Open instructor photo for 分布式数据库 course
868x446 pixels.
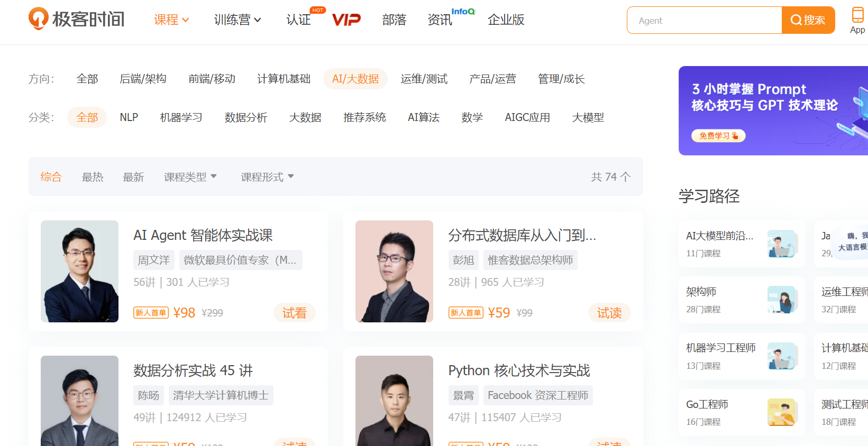point(394,271)
